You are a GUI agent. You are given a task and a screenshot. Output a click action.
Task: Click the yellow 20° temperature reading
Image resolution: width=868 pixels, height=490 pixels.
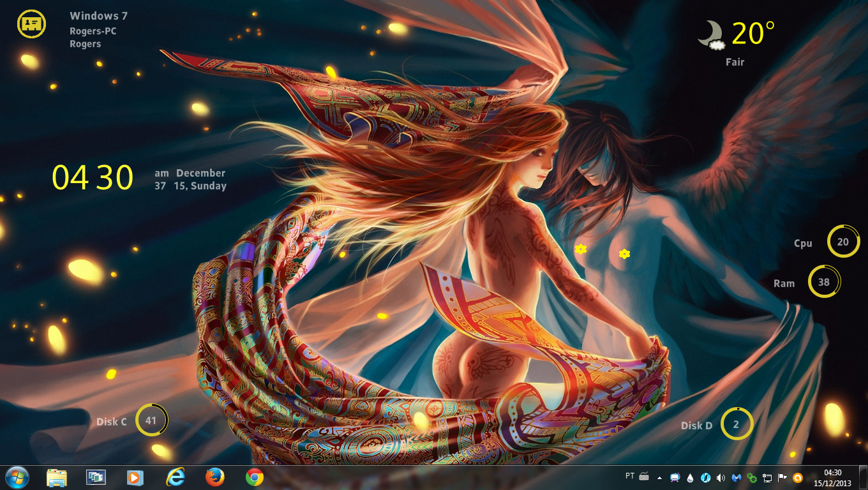pyautogui.click(x=753, y=33)
